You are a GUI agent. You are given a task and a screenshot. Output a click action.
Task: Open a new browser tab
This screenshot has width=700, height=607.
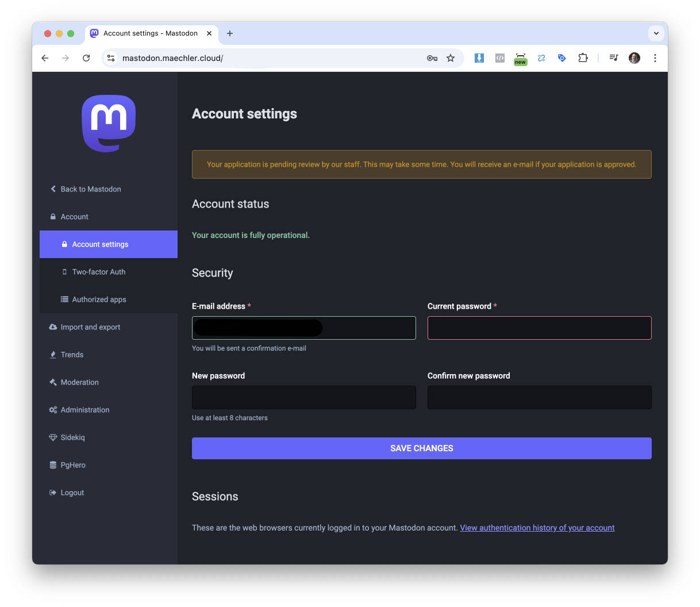[x=230, y=33]
